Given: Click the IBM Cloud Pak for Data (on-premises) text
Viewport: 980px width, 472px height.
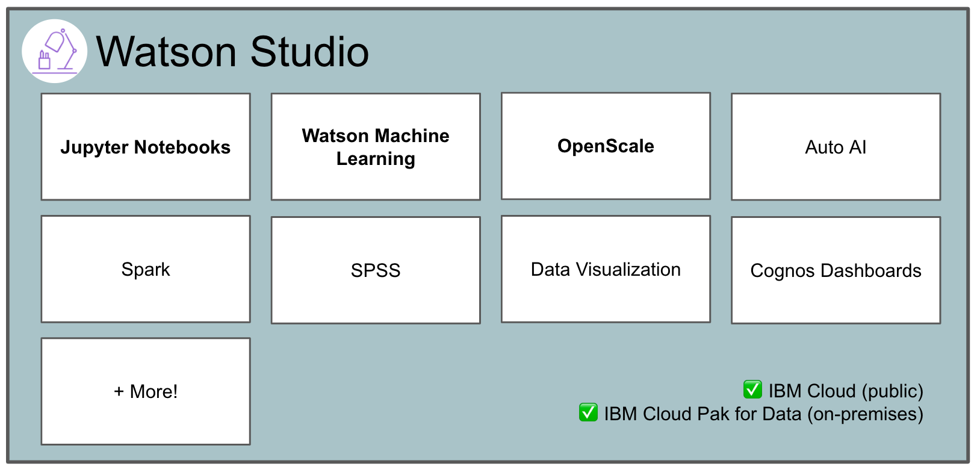Looking at the screenshot, I should pyautogui.click(x=763, y=414).
